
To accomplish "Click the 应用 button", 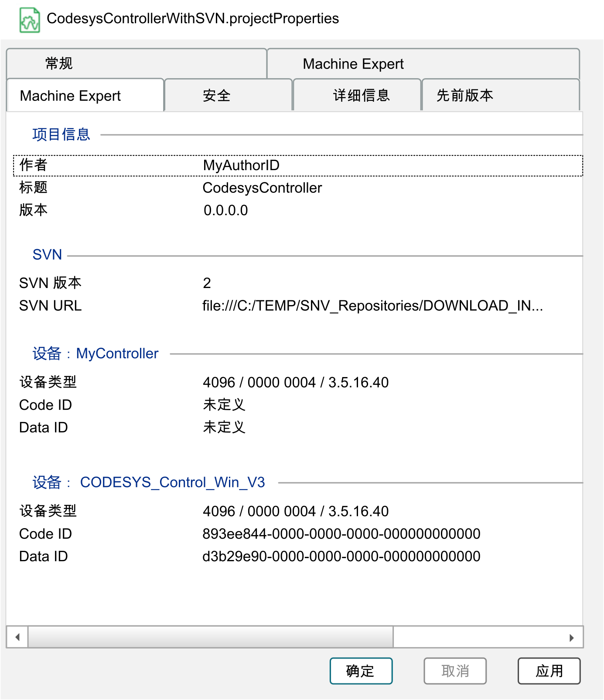I will tap(549, 671).
